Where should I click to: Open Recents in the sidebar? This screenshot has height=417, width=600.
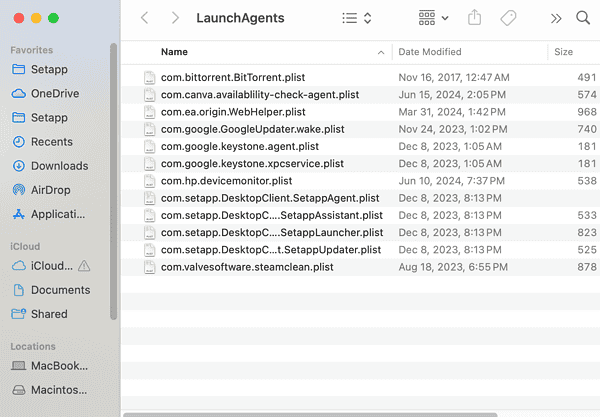(51, 142)
